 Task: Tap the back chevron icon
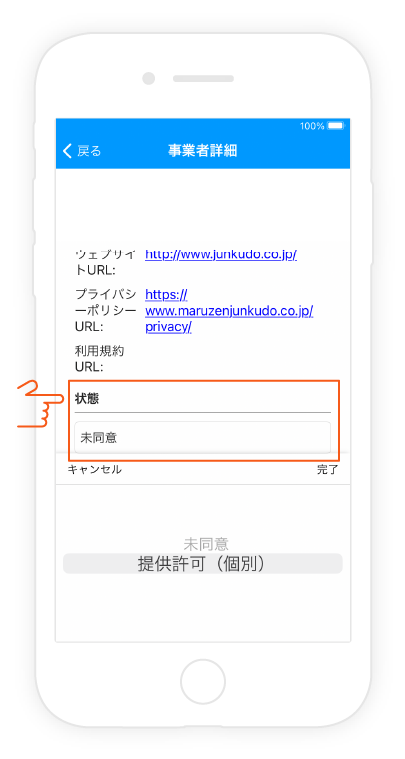coord(67,151)
